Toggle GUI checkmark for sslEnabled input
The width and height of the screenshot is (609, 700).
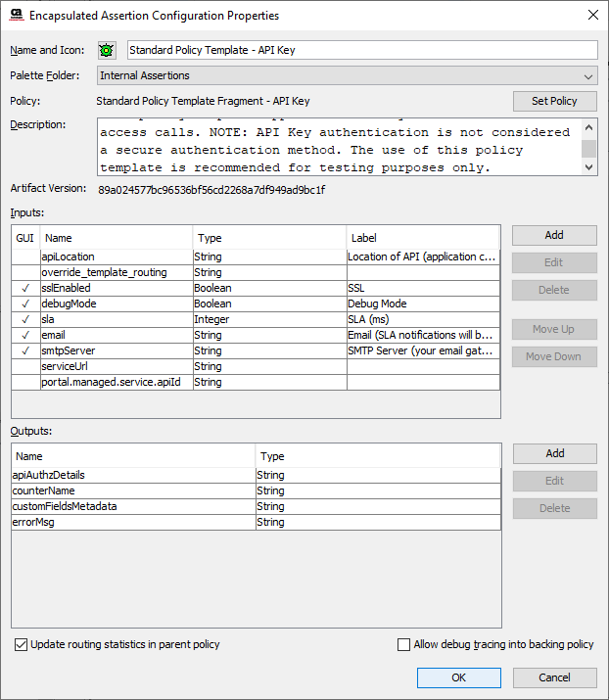click(24, 288)
